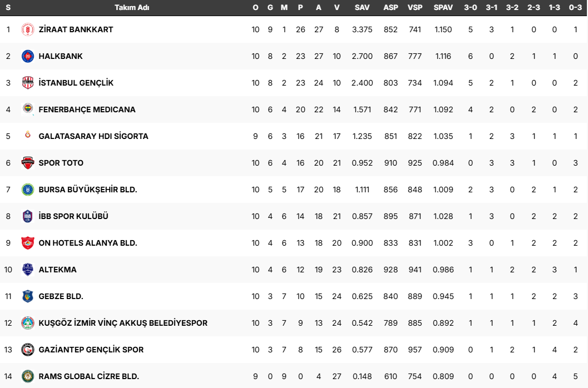
Task: Click the Takım Adı column header
Action: point(132,8)
